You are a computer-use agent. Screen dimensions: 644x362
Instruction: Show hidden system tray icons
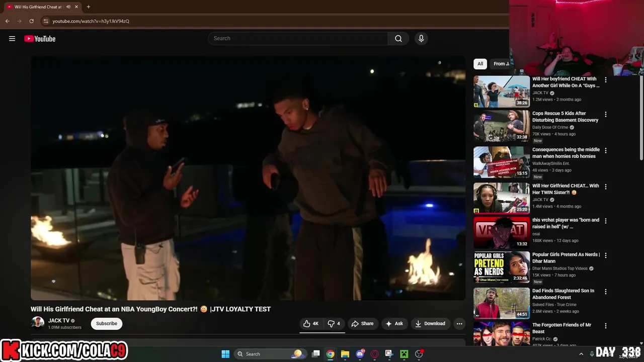click(x=581, y=354)
